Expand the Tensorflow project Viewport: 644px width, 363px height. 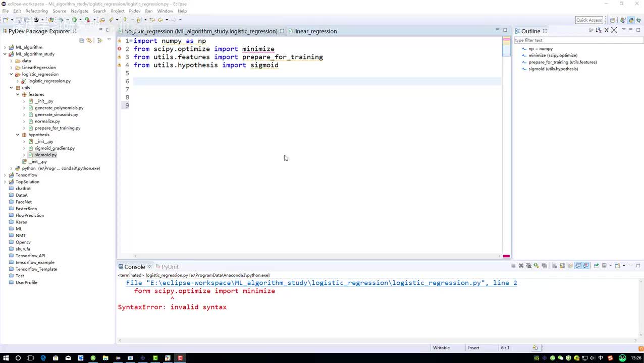pos(5,175)
